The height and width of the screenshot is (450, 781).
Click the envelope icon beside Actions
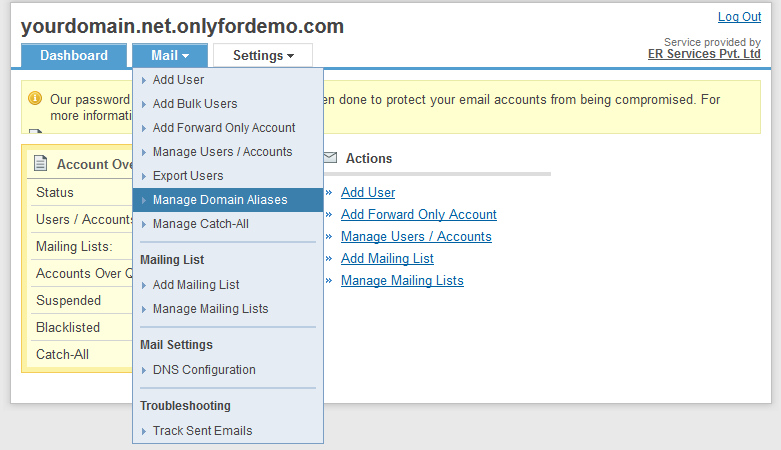[330, 158]
